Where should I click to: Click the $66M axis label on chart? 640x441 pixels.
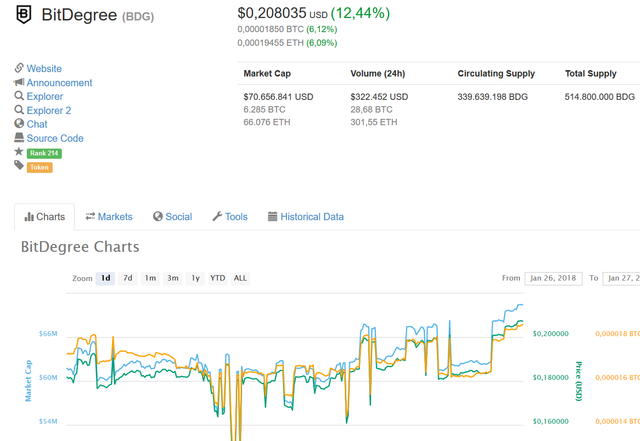tap(48, 334)
